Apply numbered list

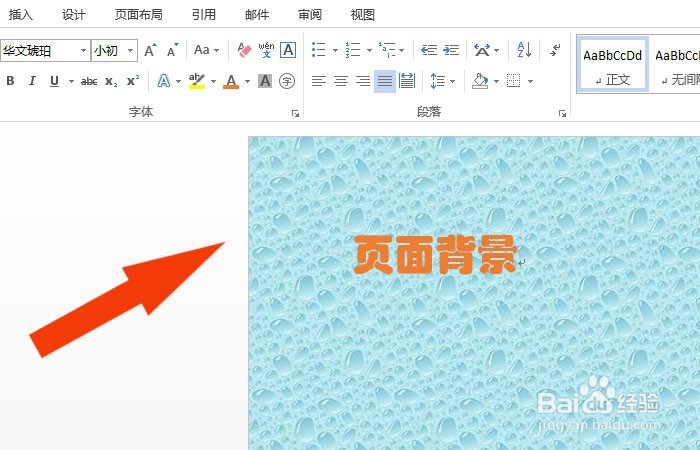(353, 50)
